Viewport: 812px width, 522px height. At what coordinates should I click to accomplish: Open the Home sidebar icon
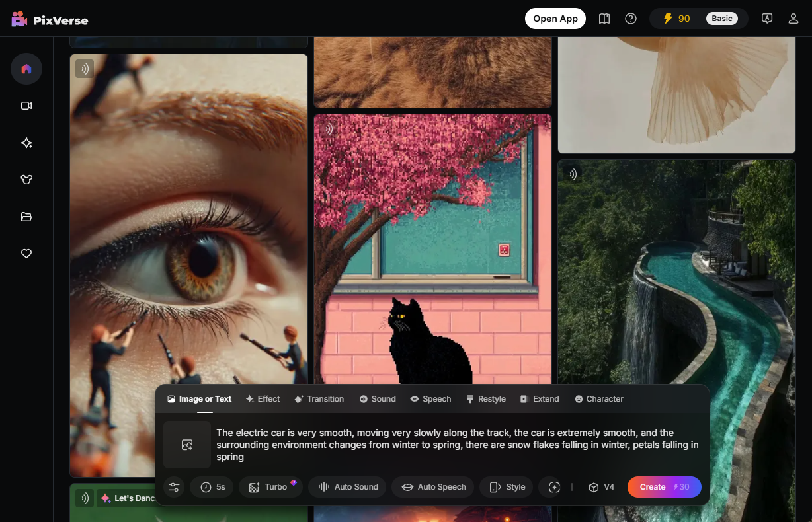click(x=26, y=69)
